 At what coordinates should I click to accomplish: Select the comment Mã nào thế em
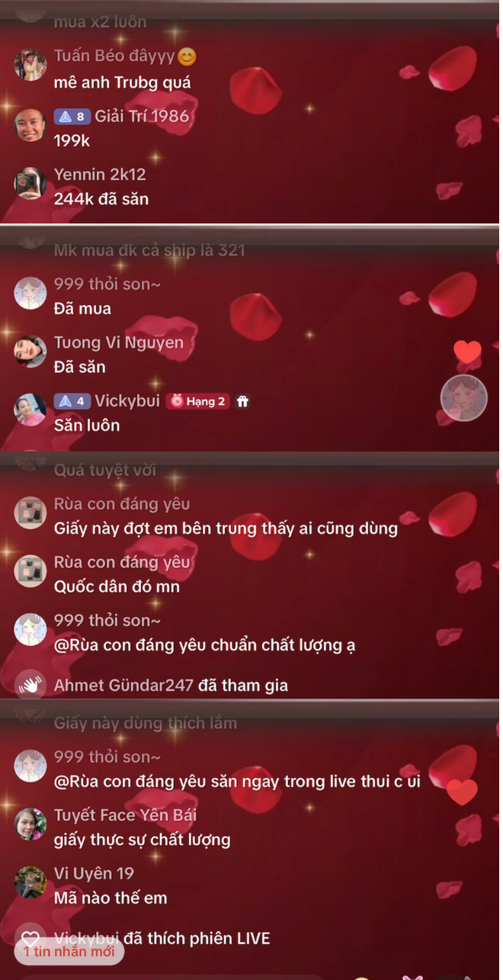[x=111, y=898]
